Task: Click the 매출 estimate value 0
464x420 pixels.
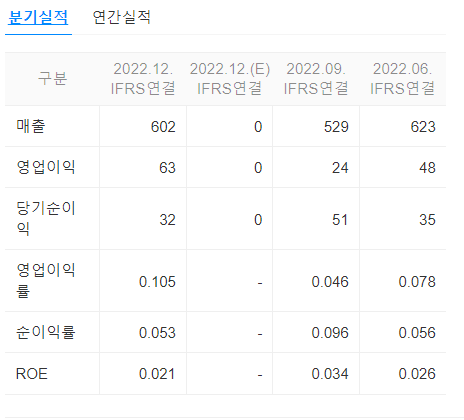Action: pyautogui.click(x=258, y=127)
